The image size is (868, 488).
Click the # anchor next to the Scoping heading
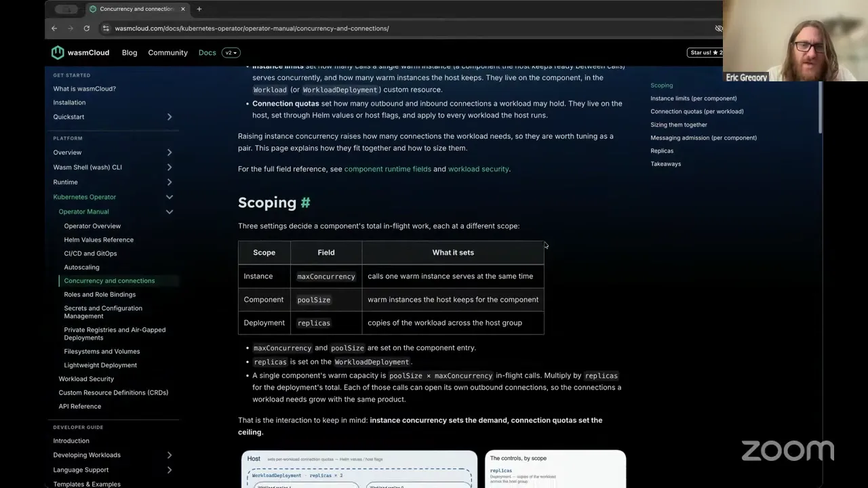tap(305, 202)
